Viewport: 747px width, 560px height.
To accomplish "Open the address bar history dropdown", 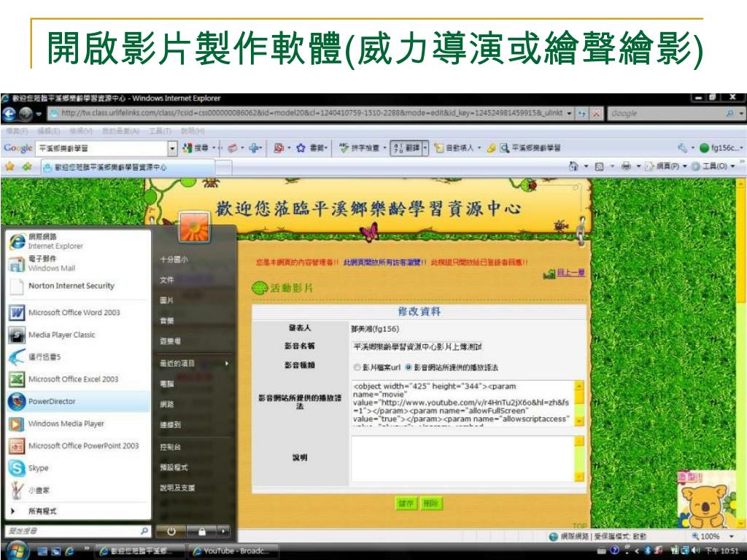I will pos(569,113).
